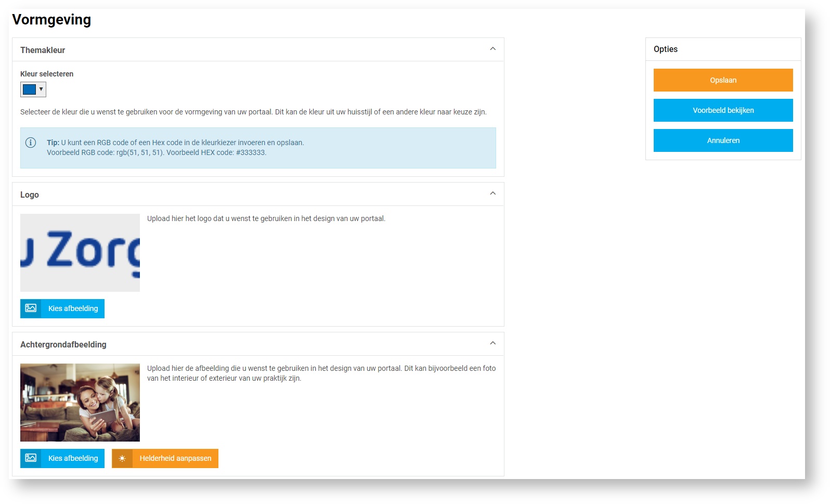The image size is (830, 504).
Task: Choose a background via Kies afbeelding text
Action: tap(73, 458)
